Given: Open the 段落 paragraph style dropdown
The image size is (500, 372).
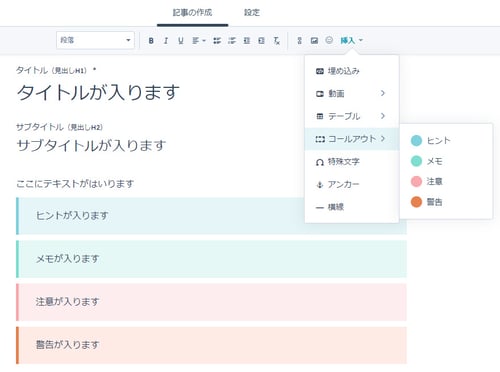Looking at the screenshot, I should 95,40.
